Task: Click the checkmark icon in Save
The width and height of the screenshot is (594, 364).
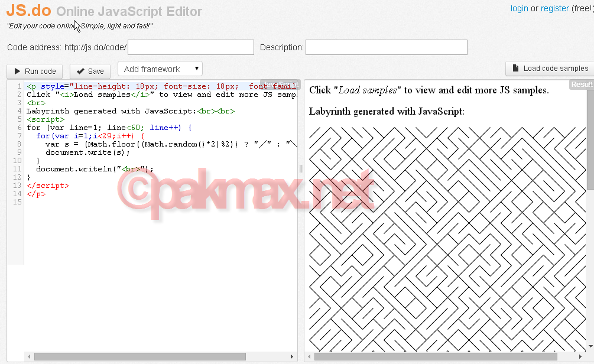Action: 80,71
